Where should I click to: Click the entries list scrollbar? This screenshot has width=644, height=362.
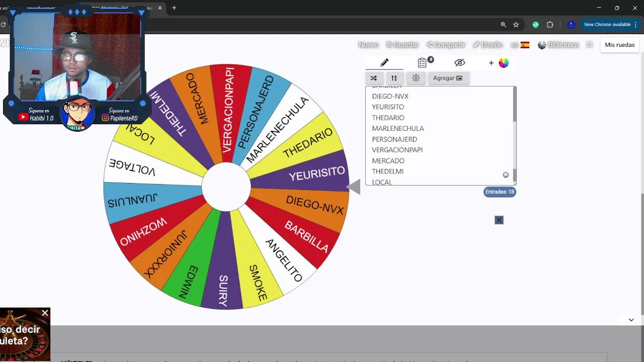tap(514, 146)
